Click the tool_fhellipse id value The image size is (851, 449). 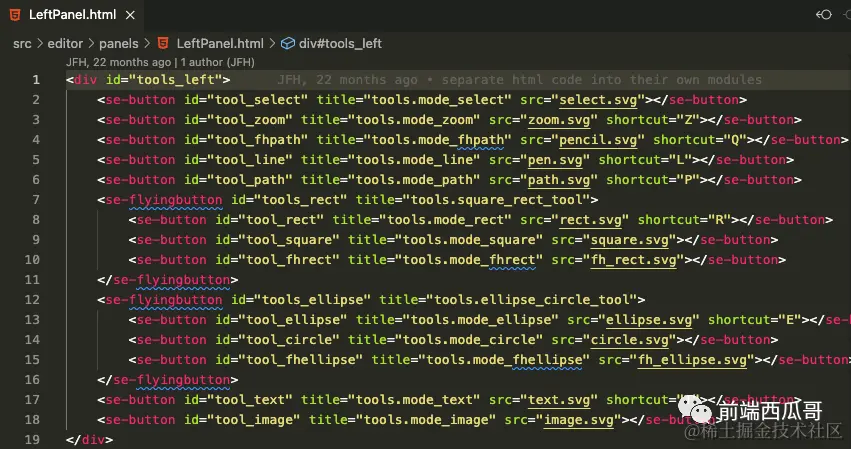click(300, 360)
